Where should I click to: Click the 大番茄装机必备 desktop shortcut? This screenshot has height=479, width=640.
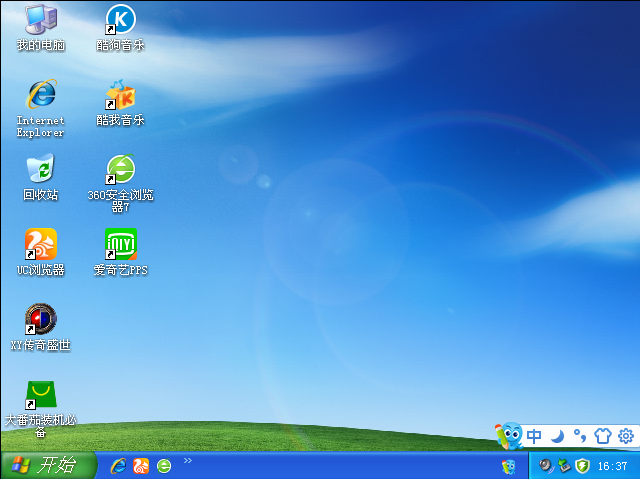(41, 409)
